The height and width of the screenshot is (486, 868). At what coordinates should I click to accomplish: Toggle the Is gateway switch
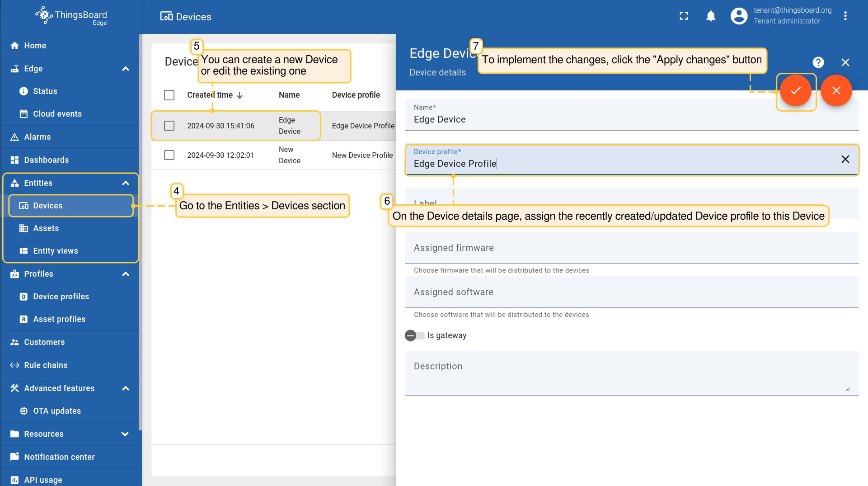pyautogui.click(x=414, y=335)
